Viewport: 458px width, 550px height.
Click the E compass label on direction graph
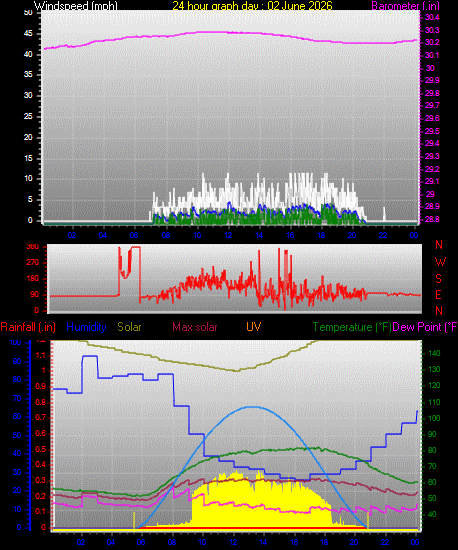pyautogui.click(x=438, y=295)
